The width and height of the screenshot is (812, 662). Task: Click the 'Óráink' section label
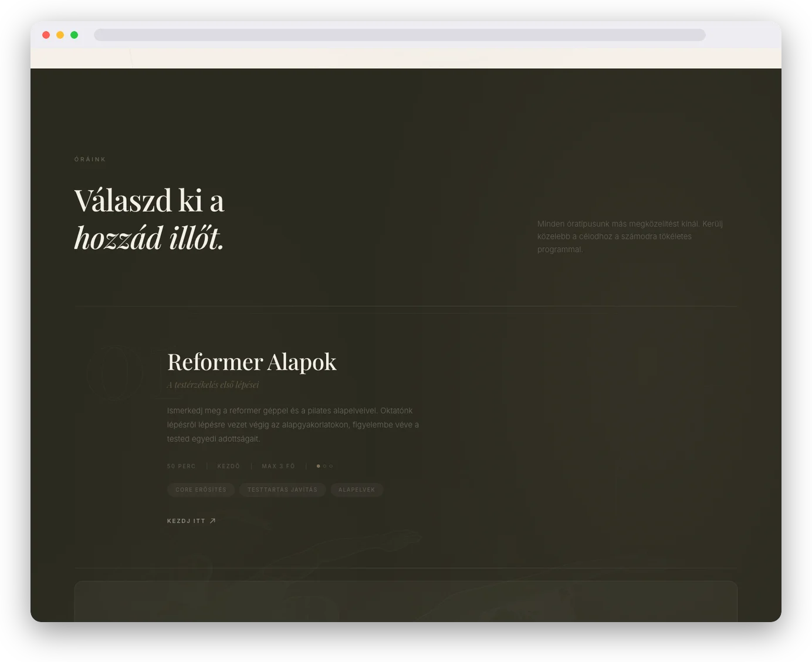90,160
